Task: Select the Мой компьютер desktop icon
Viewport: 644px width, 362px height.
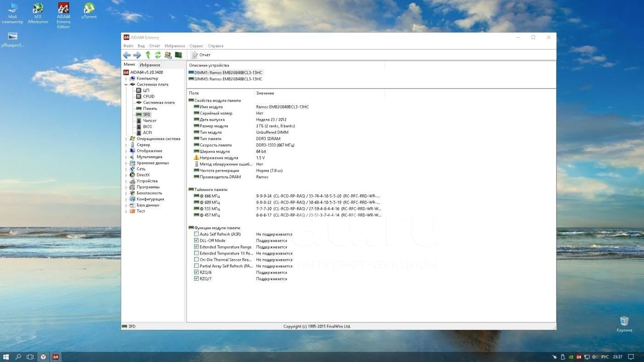Action: pyautogui.click(x=12, y=13)
